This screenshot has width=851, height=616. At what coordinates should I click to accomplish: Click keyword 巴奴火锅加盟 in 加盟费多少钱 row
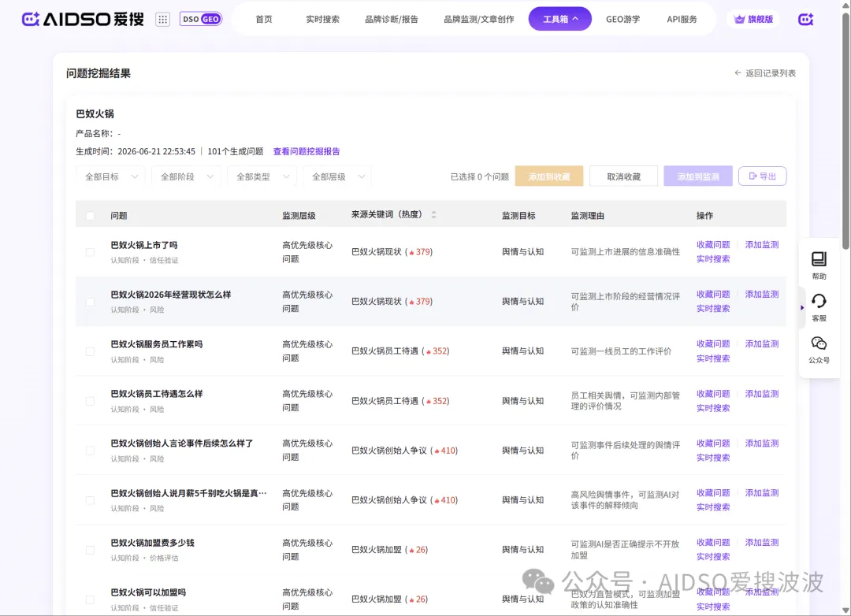point(376,550)
